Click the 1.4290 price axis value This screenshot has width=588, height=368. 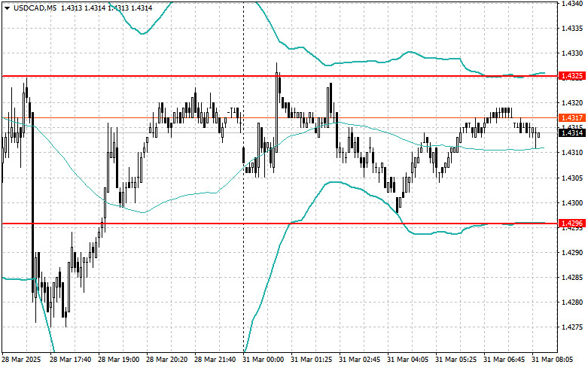tap(572, 253)
